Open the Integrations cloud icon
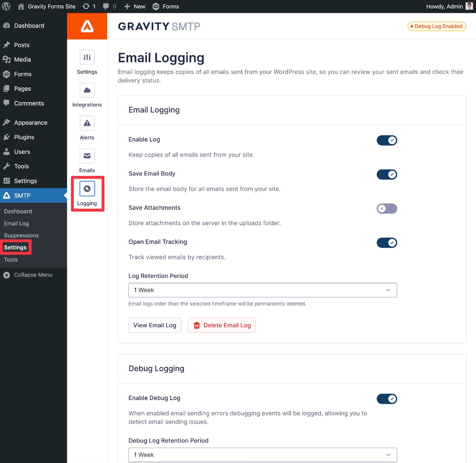This screenshot has height=463, width=476. pyautogui.click(x=87, y=90)
